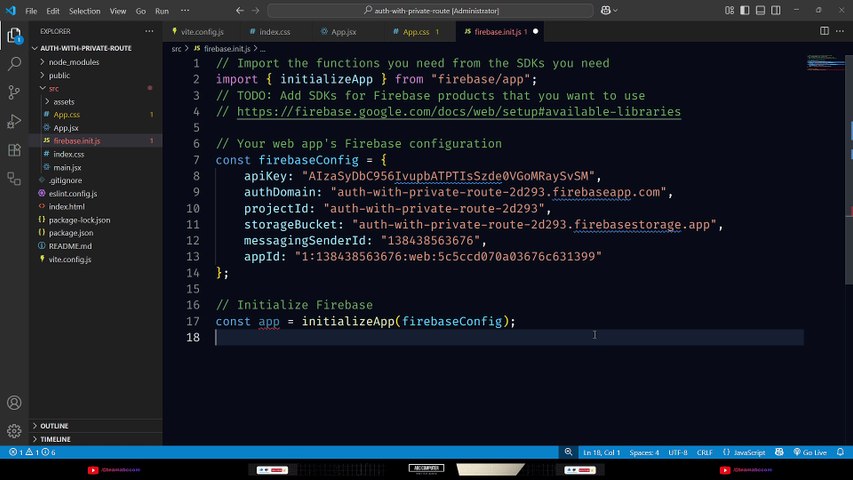Viewport: 853px width, 480px height.
Task: Open the Edit menu
Action: (x=53, y=11)
